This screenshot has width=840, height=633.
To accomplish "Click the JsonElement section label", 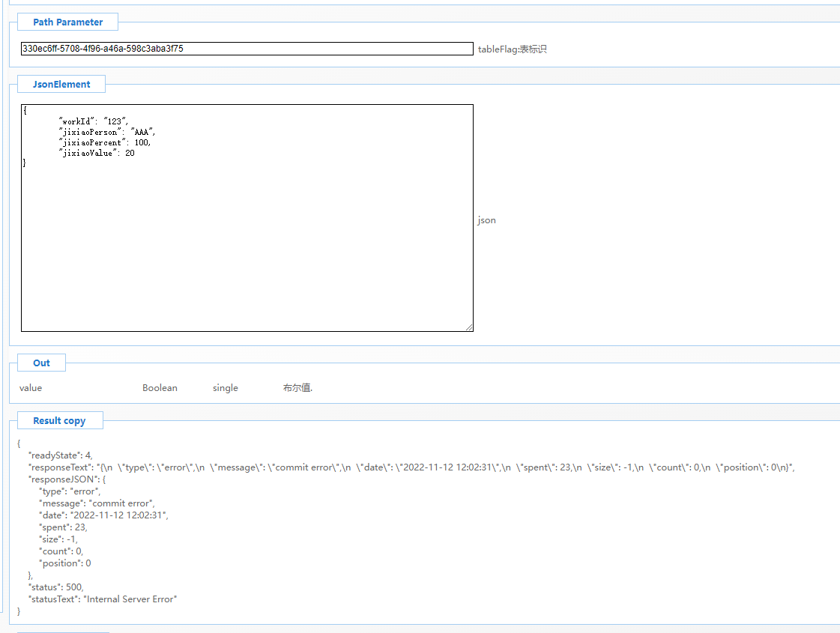I will point(61,85).
